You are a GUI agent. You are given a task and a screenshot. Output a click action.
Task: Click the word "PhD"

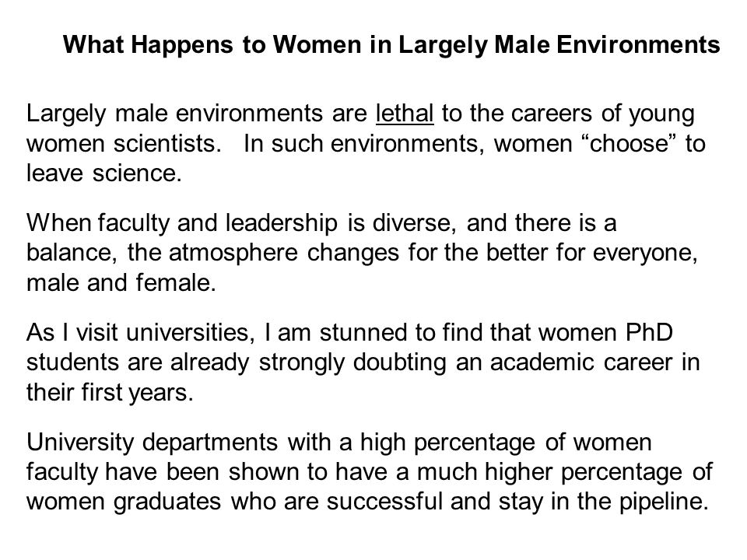649,332
